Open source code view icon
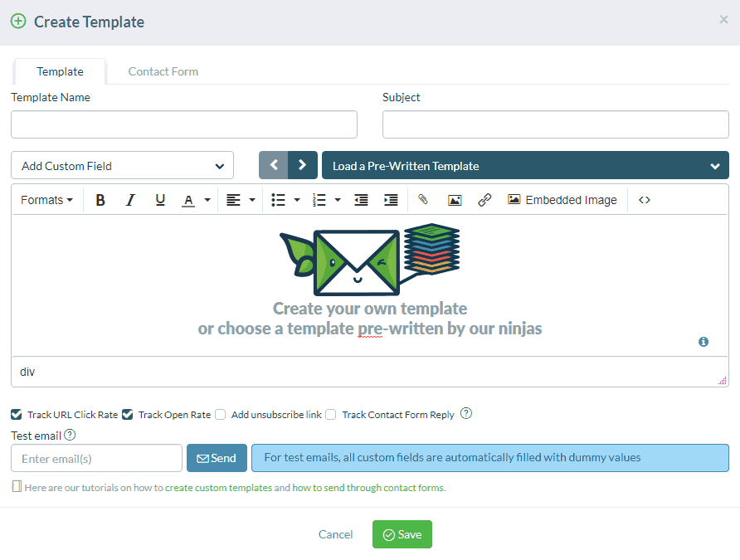 click(645, 200)
